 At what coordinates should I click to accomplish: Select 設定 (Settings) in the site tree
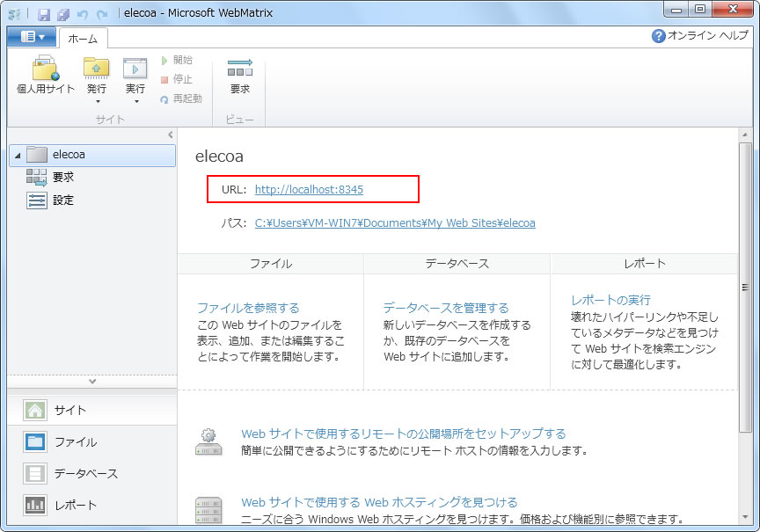coord(63,200)
